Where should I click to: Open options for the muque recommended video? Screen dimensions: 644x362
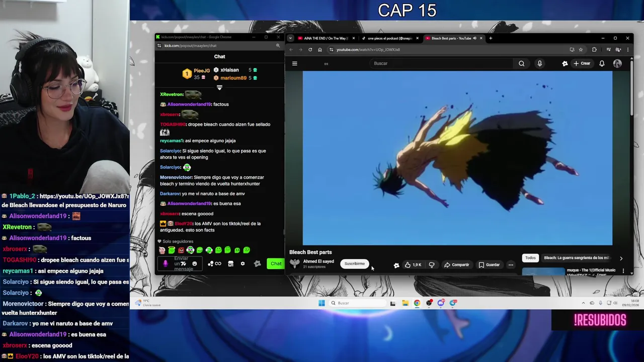coord(623,271)
